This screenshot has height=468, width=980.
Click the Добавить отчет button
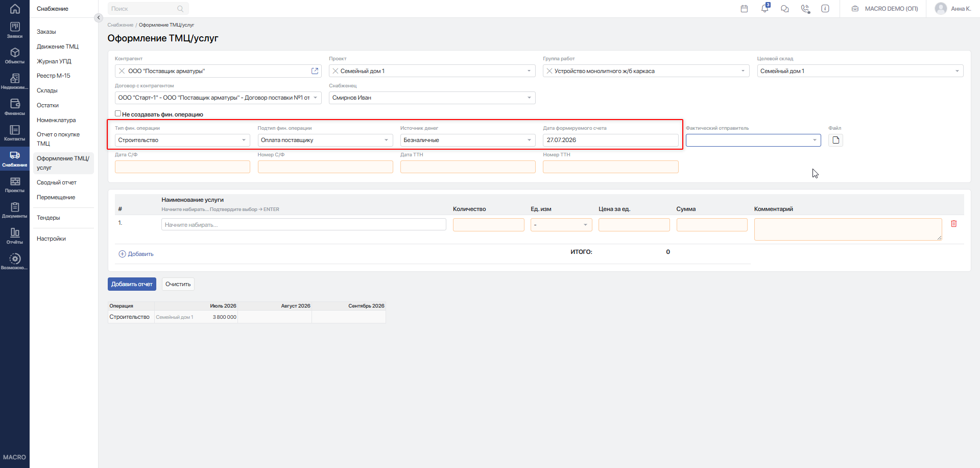click(x=132, y=284)
